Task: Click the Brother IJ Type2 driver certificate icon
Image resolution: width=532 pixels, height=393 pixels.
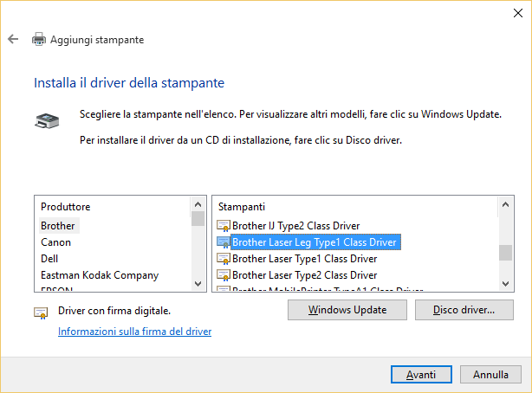Action: pos(224,225)
